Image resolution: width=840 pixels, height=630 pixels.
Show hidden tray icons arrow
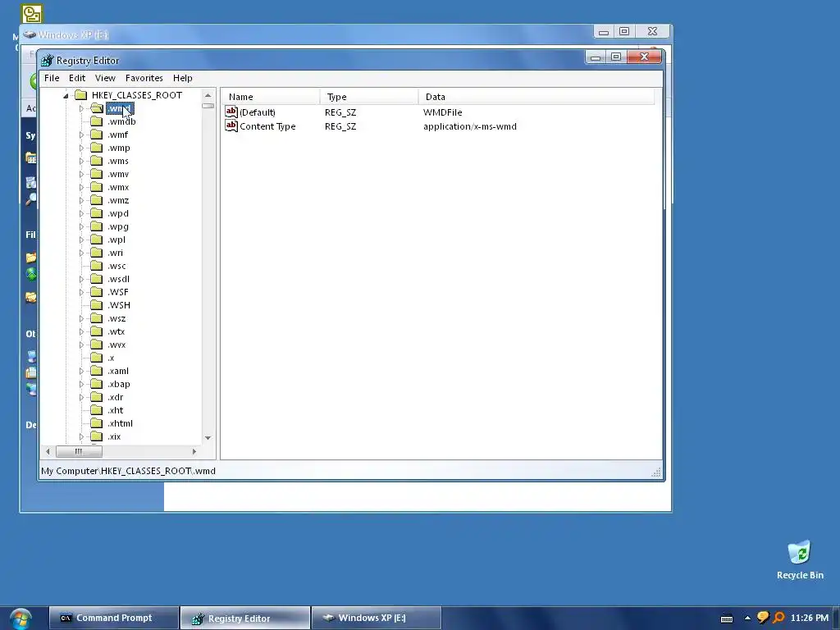pos(747,619)
